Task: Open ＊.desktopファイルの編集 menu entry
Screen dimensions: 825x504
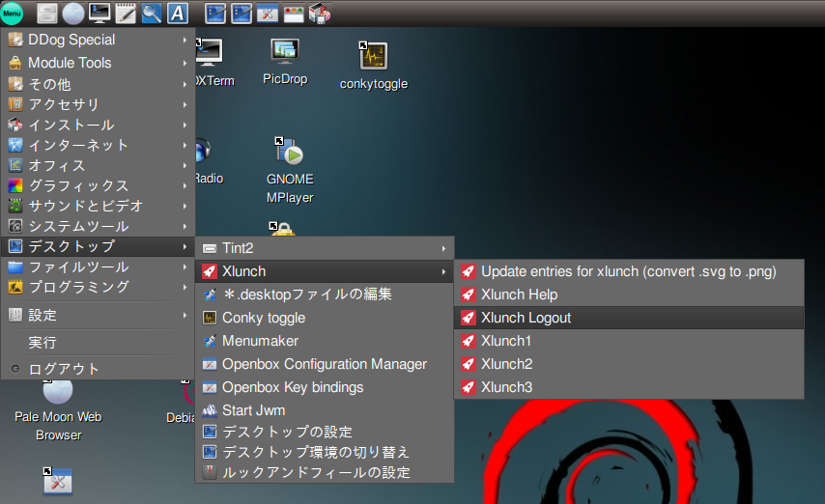Action: pos(325,294)
